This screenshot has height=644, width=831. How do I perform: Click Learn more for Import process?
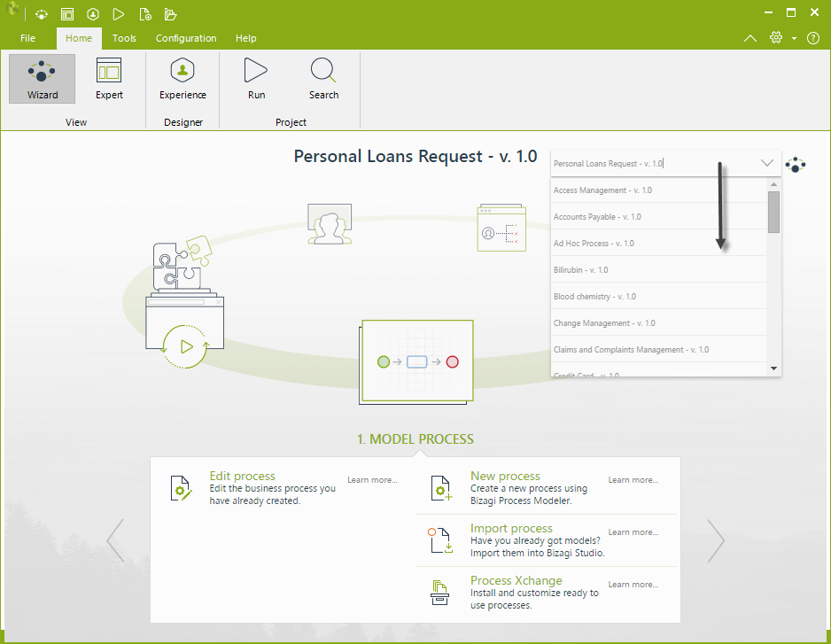click(x=633, y=532)
